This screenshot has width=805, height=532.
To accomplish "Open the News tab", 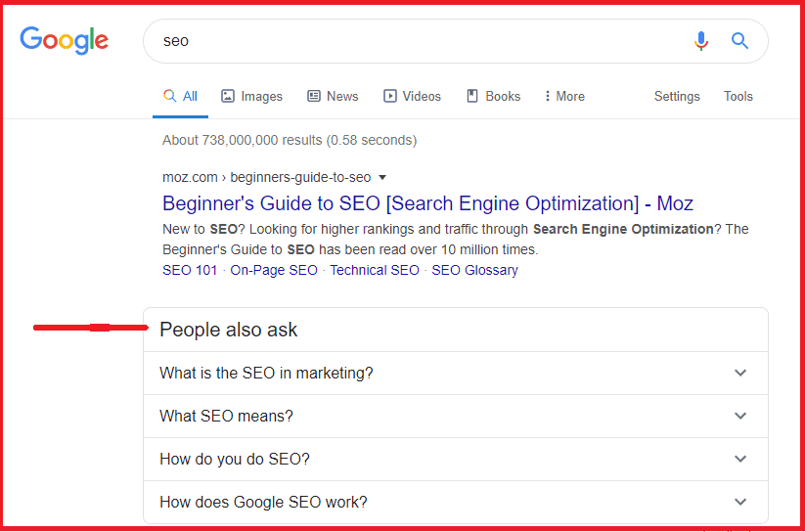I will [x=333, y=96].
